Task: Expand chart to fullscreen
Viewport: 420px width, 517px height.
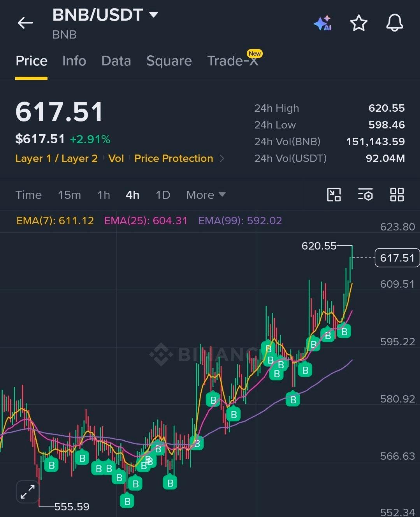Action: 28,492
